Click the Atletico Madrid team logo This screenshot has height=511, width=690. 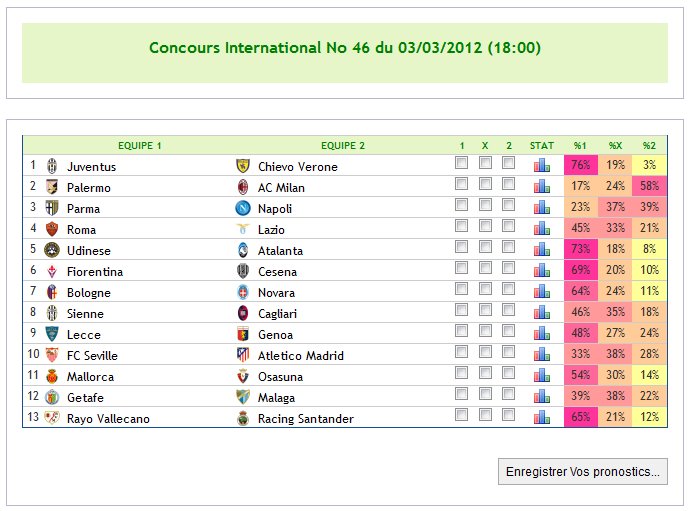coord(242,355)
